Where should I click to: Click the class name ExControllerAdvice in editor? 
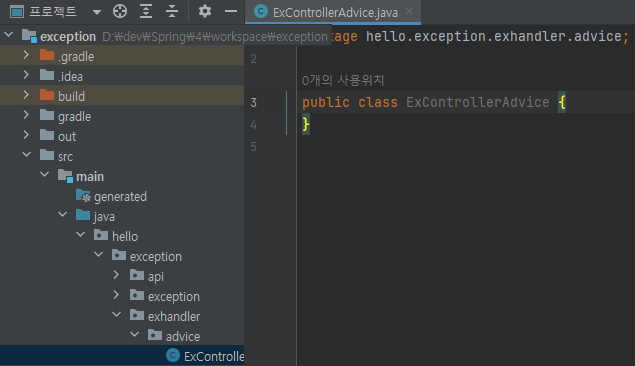coord(477,102)
